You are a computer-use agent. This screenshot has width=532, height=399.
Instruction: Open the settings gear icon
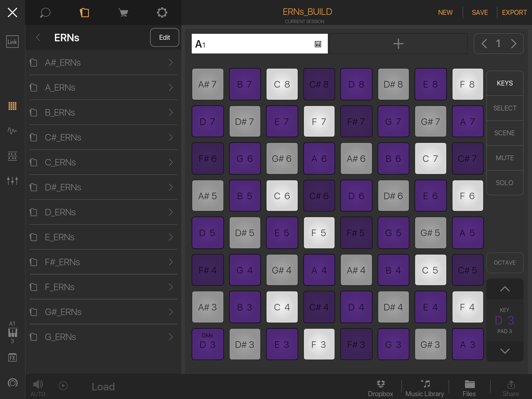[162, 12]
